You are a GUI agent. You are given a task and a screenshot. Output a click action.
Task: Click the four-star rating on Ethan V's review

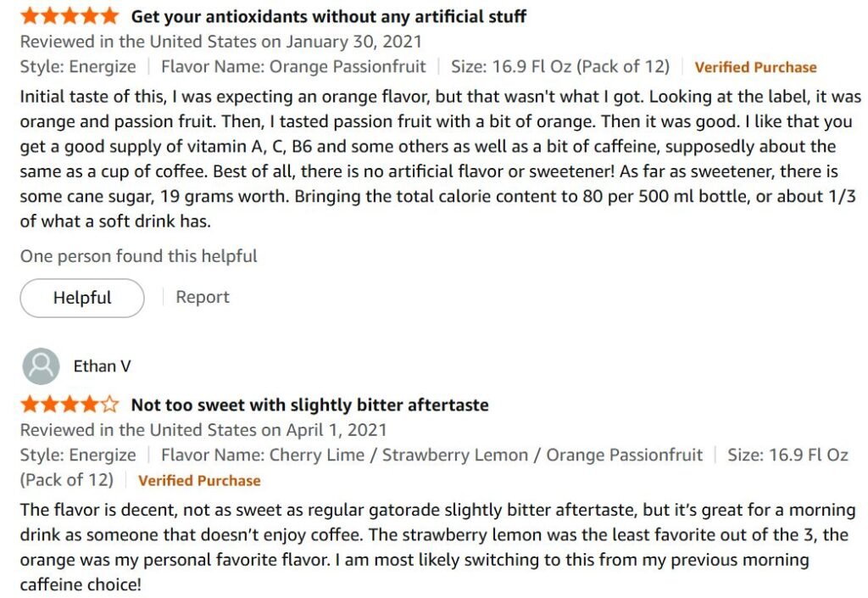coord(70,405)
